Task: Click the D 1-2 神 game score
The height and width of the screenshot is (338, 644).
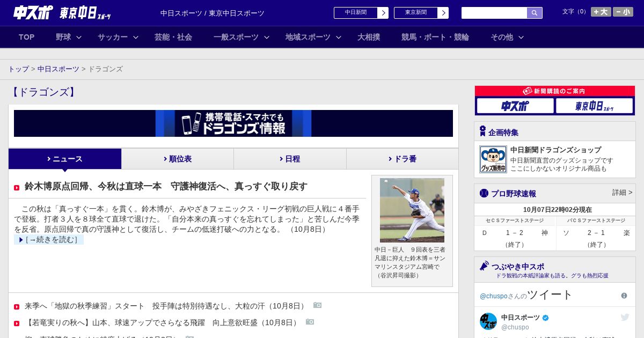Action: point(515,233)
